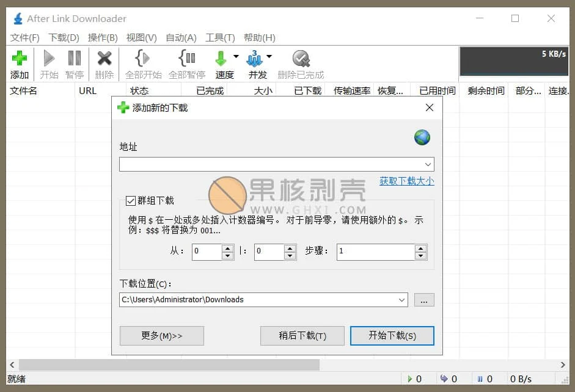Click the 全部开始 start-all icon

pos(142,58)
